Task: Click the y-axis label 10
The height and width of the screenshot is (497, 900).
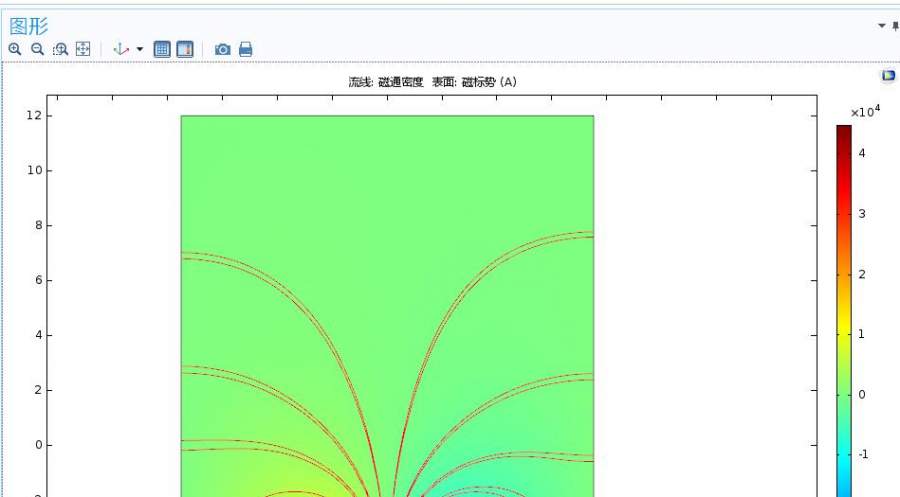Action: [x=34, y=170]
